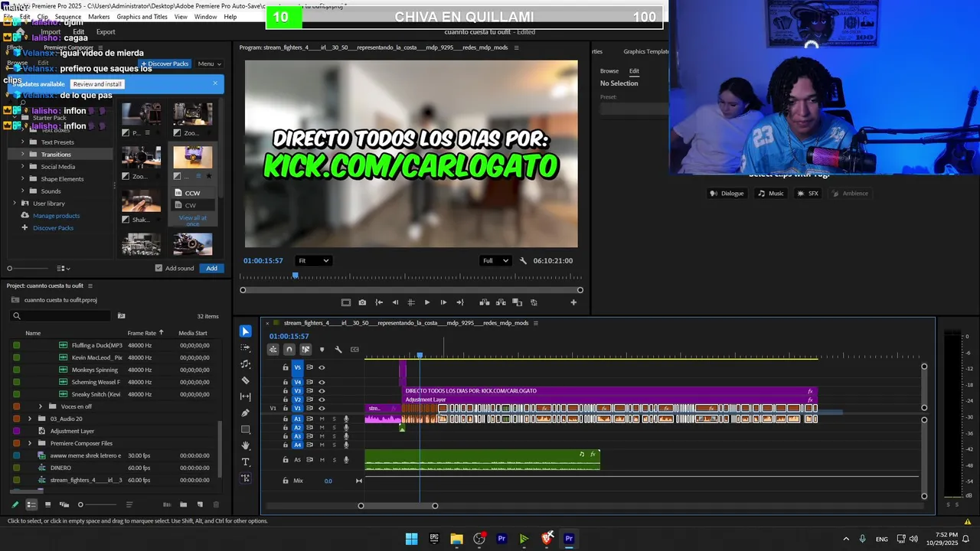Solo audio track A2
Image resolution: width=980 pixels, height=551 pixels.
pyautogui.click(x=334, y=427)
